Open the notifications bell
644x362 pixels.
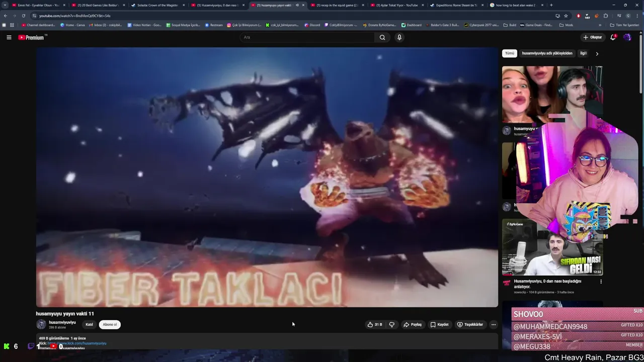coord(613,37)
